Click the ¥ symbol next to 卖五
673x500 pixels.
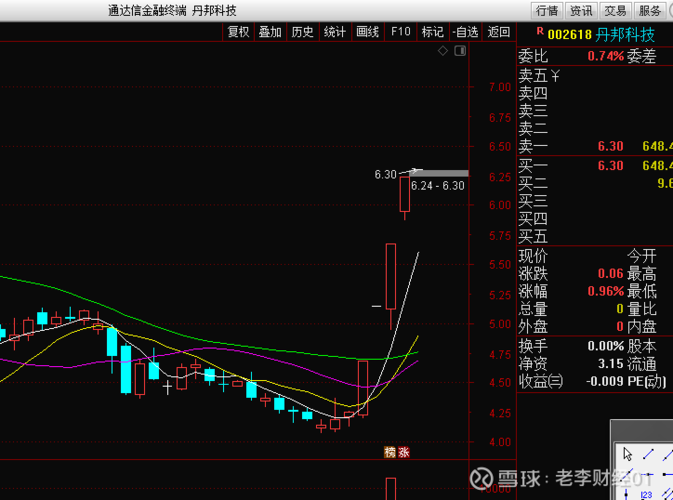coord(555,76)
